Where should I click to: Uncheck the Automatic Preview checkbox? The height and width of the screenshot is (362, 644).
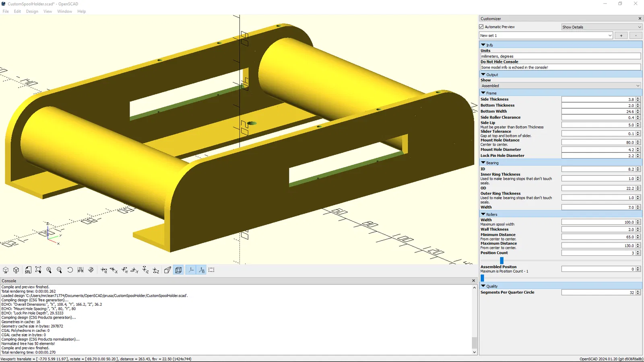tap(481, 27)
